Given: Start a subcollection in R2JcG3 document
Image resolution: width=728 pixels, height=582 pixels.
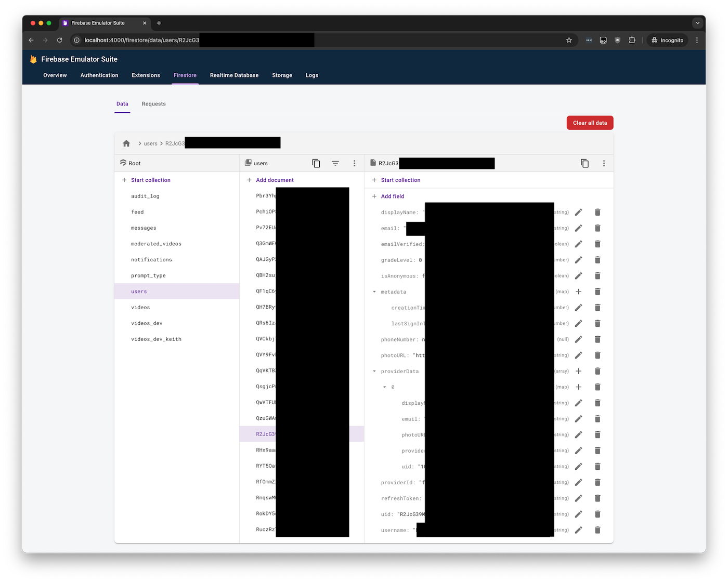Looking at the screenshot, I should pyautogui.click(x=400, y=180).
